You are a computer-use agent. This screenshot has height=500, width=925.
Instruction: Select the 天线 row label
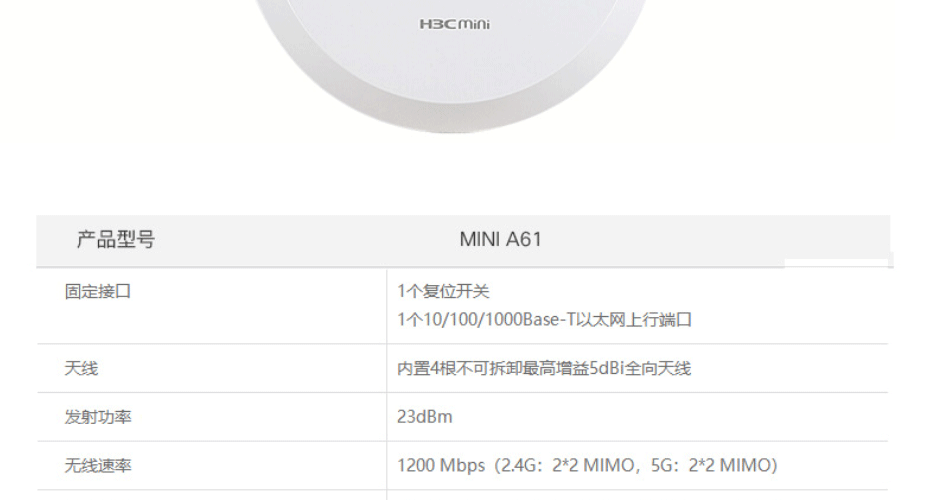[x=81, y=369]
